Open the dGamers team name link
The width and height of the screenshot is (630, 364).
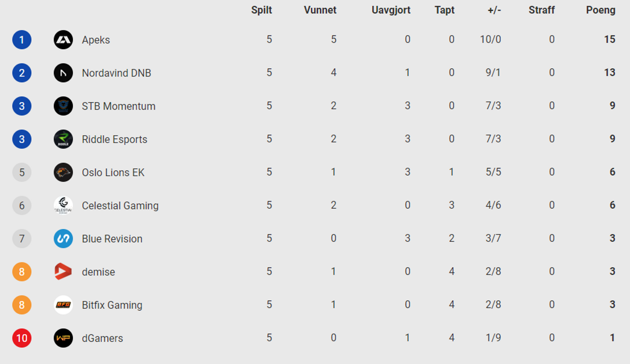point(102,338)
